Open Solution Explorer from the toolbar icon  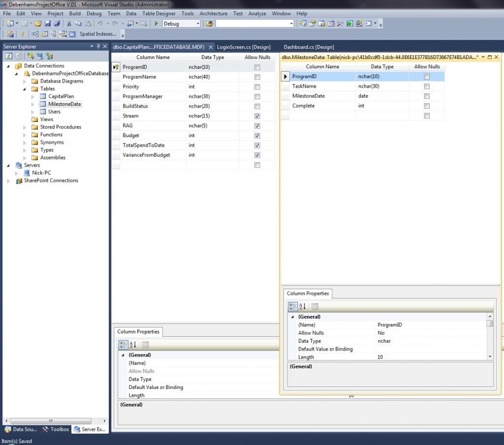tap(303, 24)
